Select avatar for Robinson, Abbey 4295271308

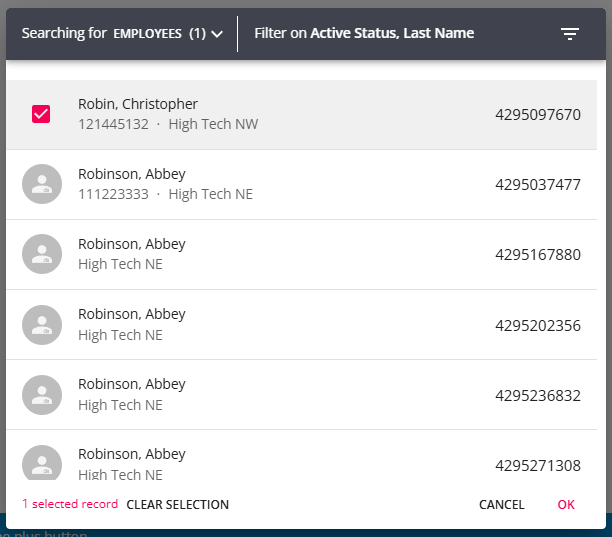click(42, 463)
